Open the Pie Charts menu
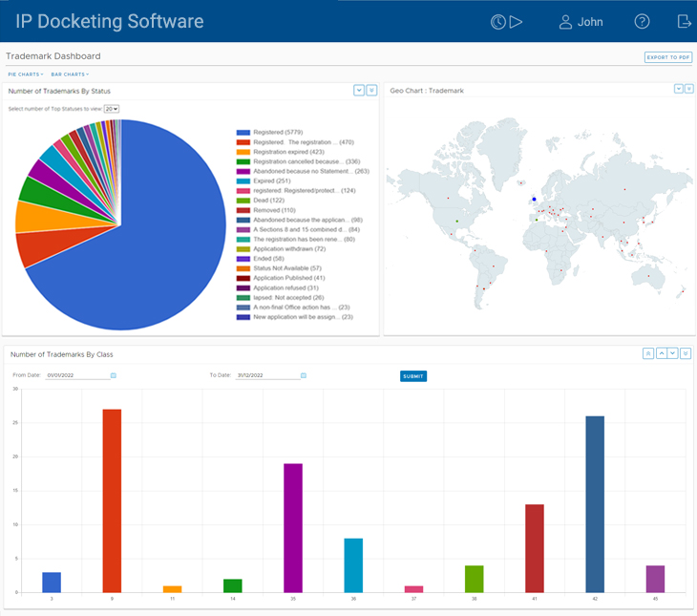Image resolution: width=697 pixels, height=616 pixels. (x=26, y=74)
